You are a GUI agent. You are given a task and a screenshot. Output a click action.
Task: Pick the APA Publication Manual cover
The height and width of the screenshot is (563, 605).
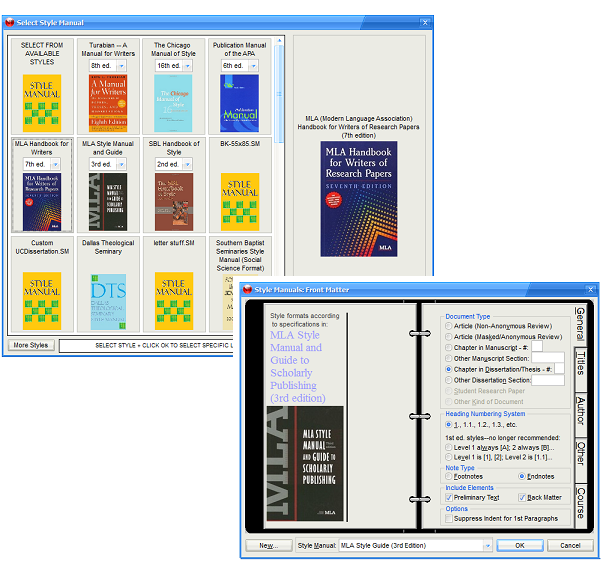coord(239,103)
